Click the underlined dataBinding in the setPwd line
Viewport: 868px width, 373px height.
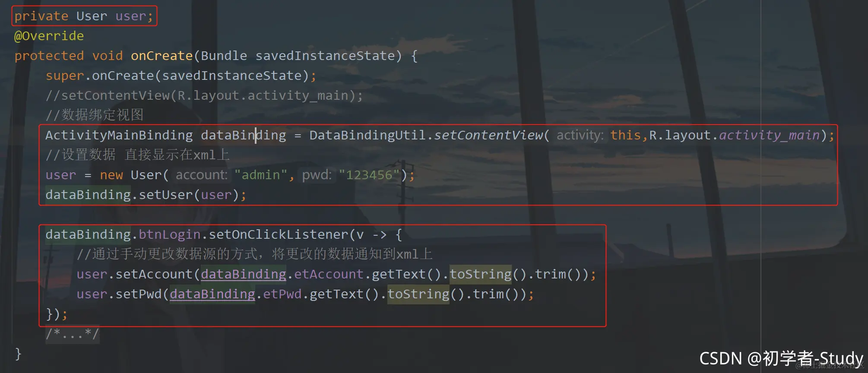point(212,294)
